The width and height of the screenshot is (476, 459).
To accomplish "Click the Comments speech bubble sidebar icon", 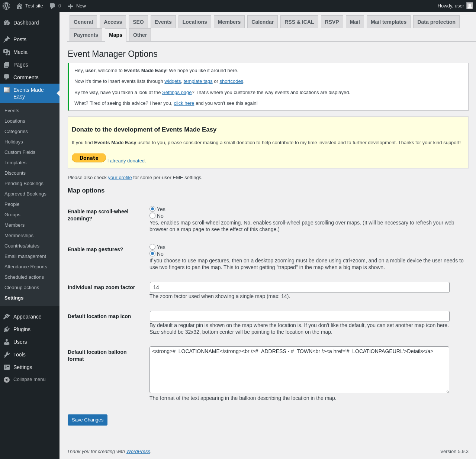I will (7, 77).
